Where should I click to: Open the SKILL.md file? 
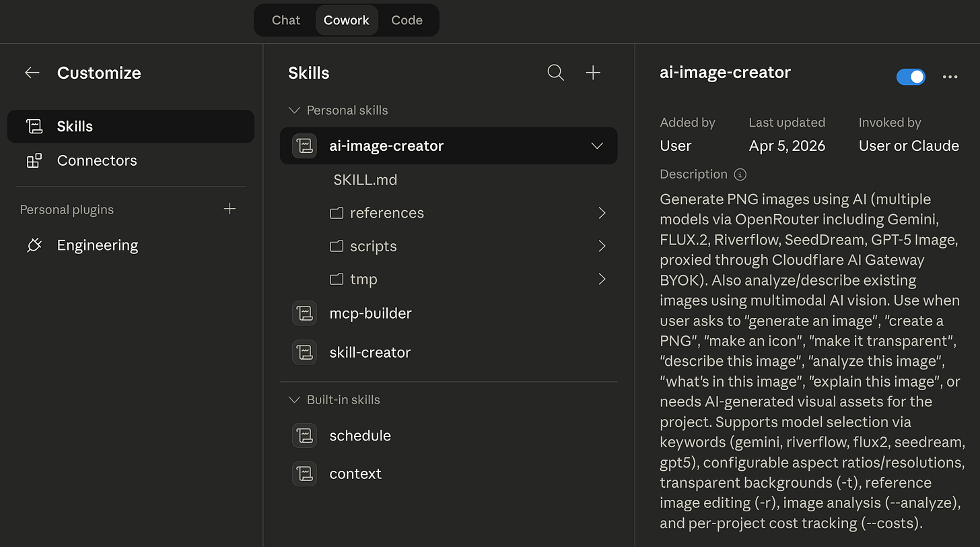click(x=365, y=180)
